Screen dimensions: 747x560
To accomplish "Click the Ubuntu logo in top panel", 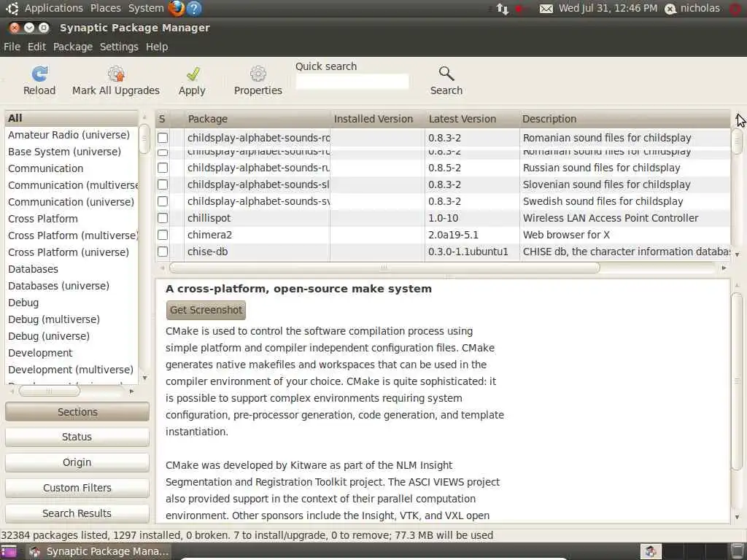I will tap(12, 8).
